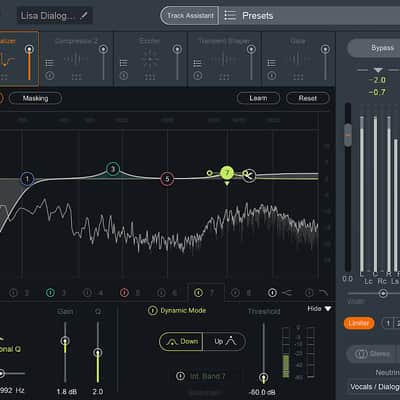Viewport: 400px width, 400px height.
Task: Toggle Transient Shaper module power
Action: point(197,76)
